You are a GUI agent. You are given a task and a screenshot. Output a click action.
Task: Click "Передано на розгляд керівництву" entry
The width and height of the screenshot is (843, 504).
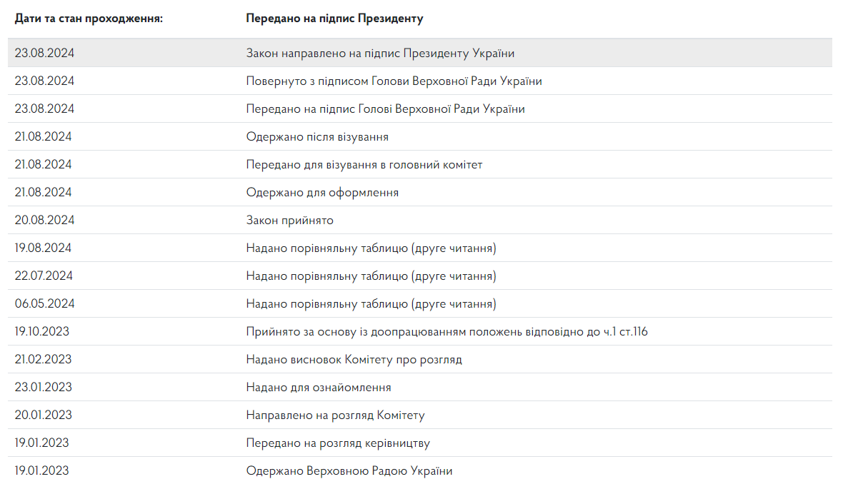[x=338, y=443]
